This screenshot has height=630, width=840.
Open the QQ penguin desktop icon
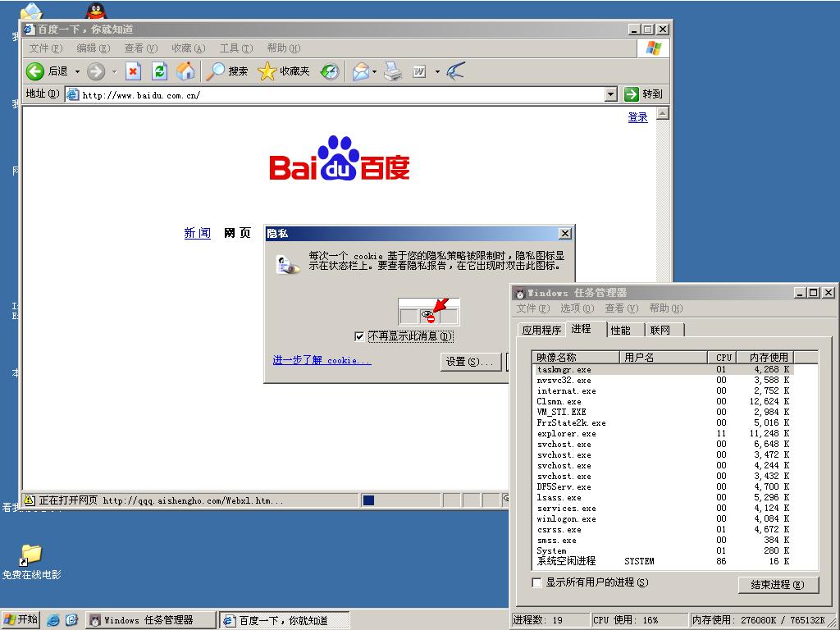tap(96, 11)
